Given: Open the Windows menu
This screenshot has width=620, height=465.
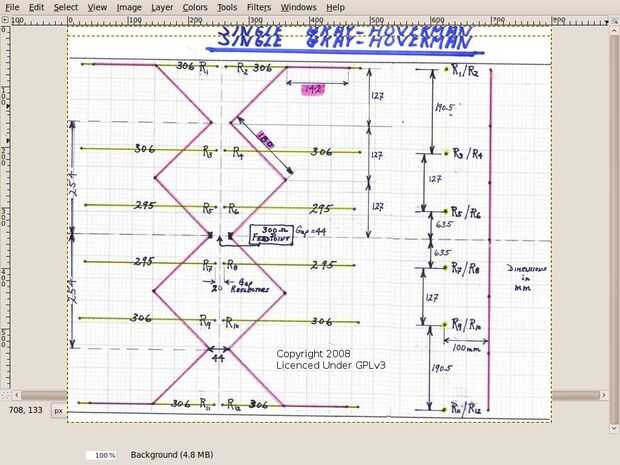Looking at the screenshot, I should point(299,8).
